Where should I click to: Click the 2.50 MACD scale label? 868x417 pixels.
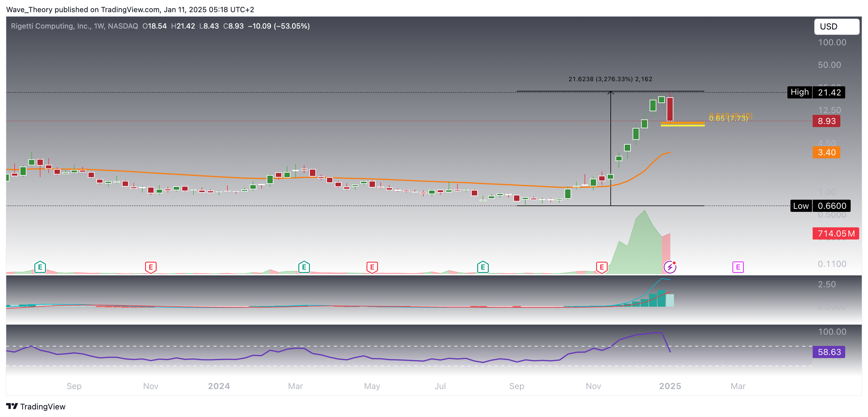(x=827, y=284)
